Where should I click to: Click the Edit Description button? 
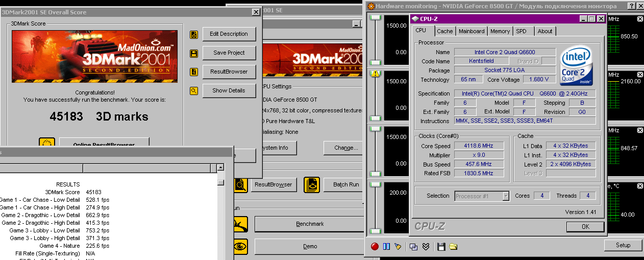[229, 34]
